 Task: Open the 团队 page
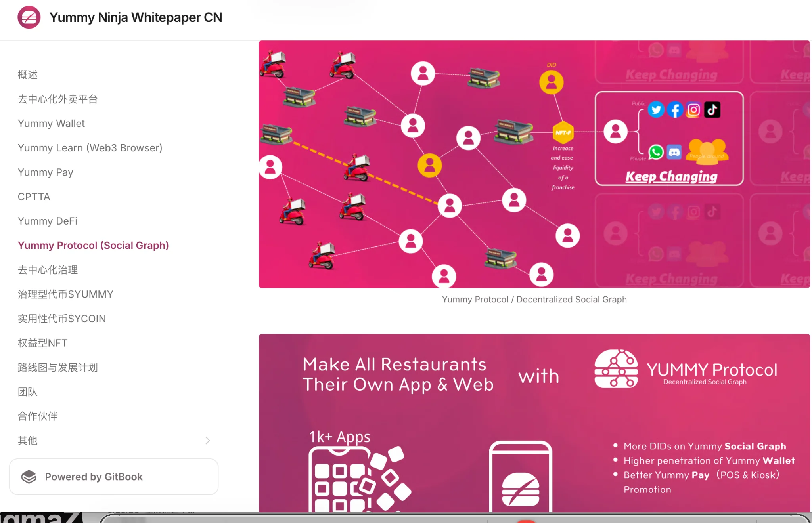click(x=28, y=392)
